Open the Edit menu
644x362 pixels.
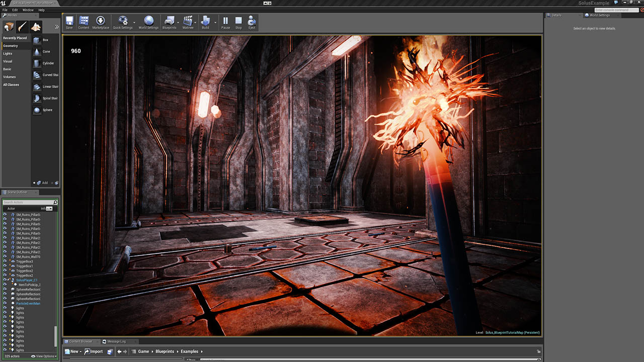click(15, 10)
